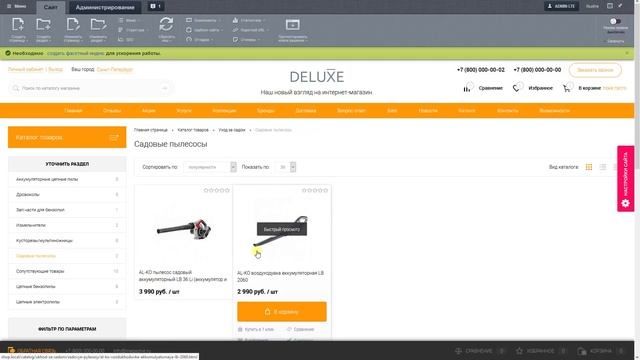640x360 pixels.
Task: Click the preview new design icon
Action: point(292,24)
